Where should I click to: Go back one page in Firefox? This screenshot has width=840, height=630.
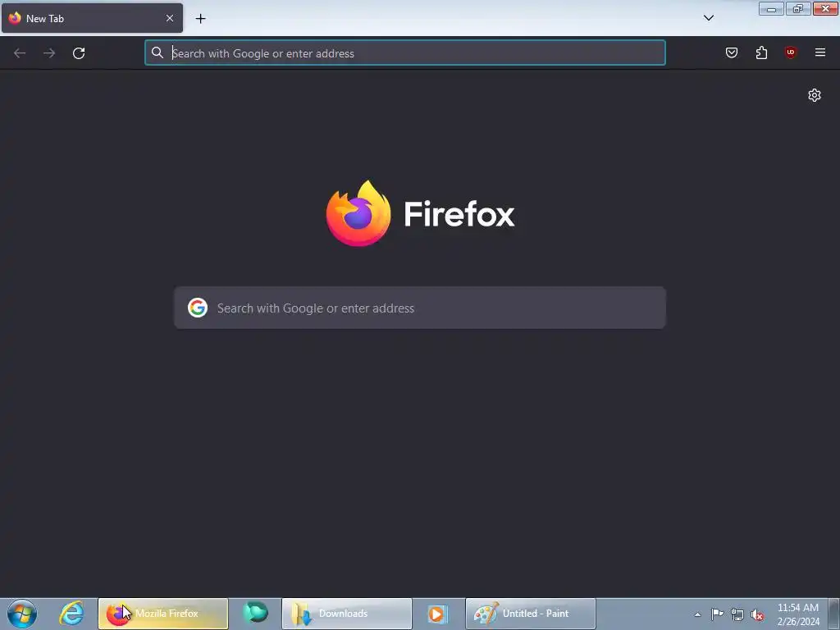click(20, 53)
